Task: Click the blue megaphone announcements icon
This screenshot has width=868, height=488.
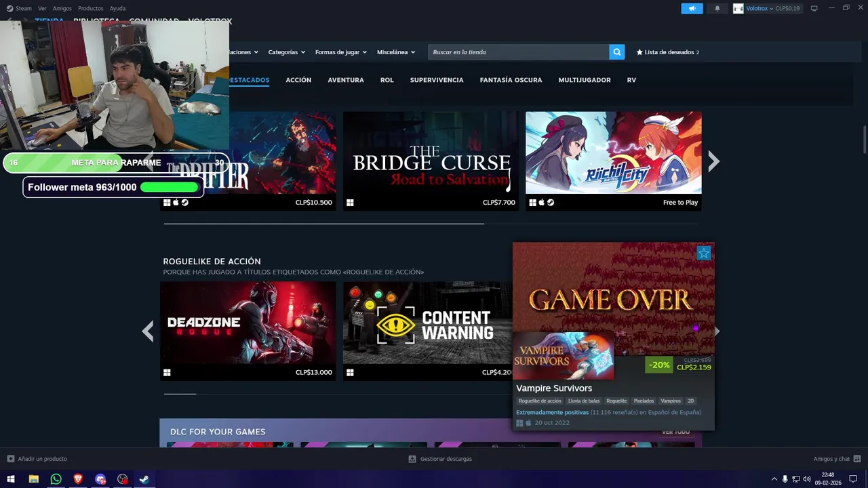Action: (x=692, y=8)
